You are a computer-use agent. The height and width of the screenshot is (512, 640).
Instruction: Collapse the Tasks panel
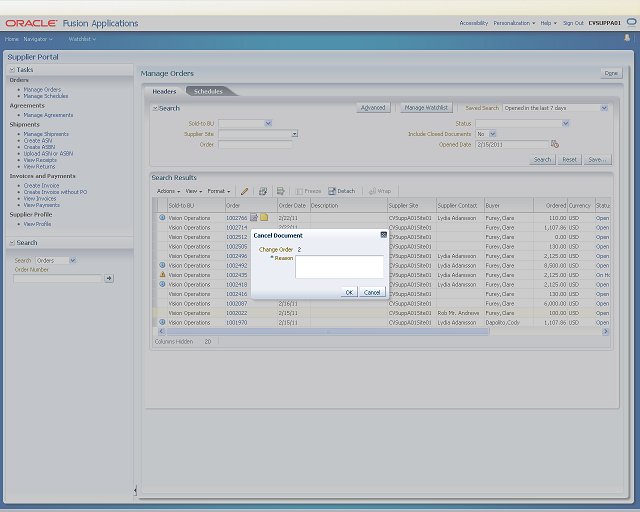pos(12,70)
